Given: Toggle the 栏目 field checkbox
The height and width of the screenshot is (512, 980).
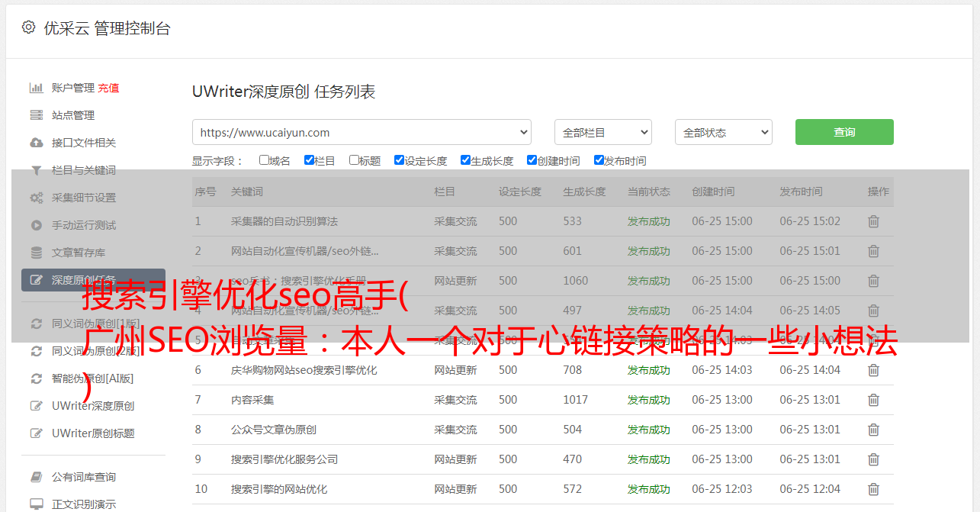Looking at the screenshot, I should coord(309,160).
